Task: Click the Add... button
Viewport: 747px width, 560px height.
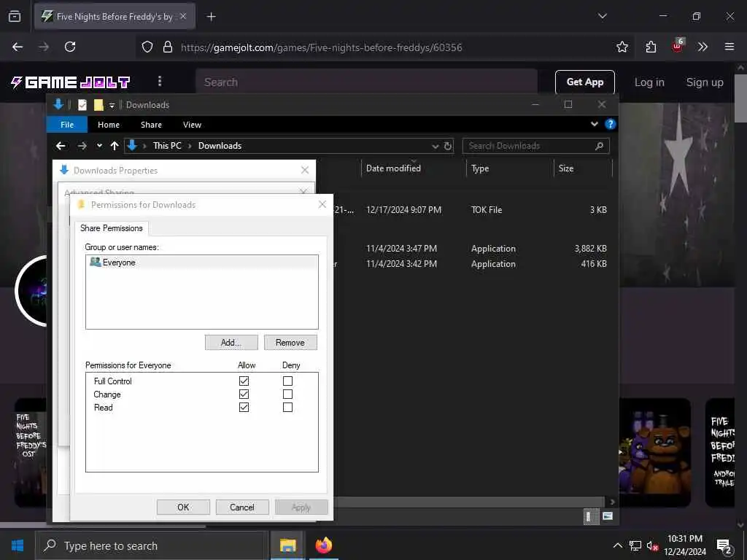Action: (231, 343)
